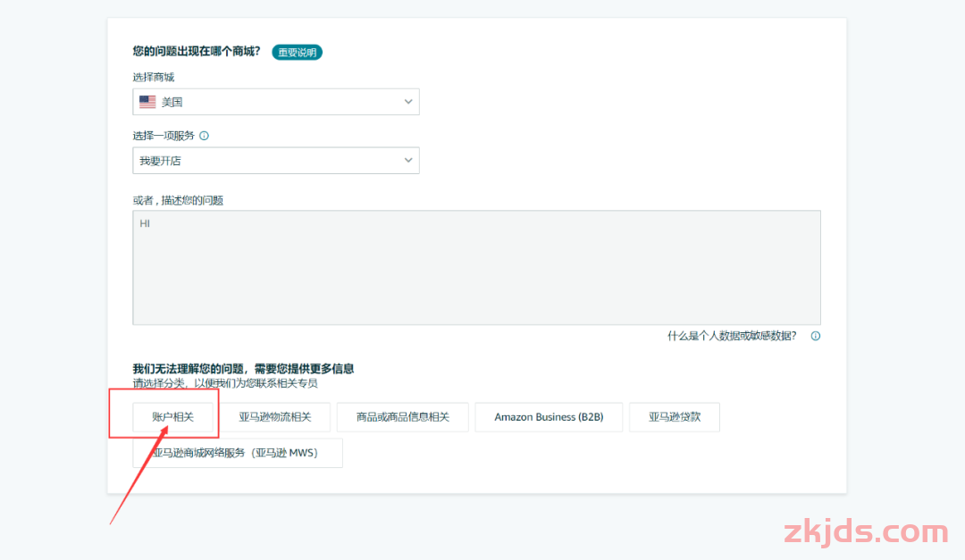The width and height of the screenshot is (965, 560).
Task: Open the 选择商城 marketplace dropdown
Action: (276, 102)
